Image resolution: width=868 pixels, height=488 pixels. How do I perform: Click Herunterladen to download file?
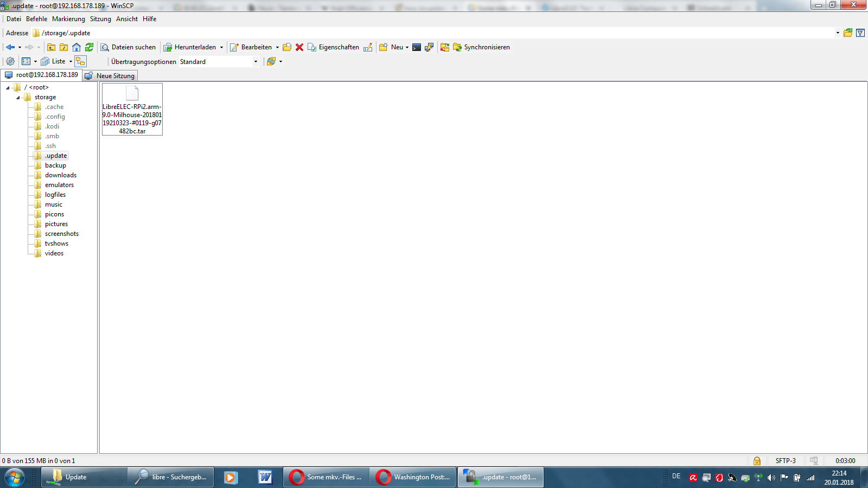click(190, 47)
